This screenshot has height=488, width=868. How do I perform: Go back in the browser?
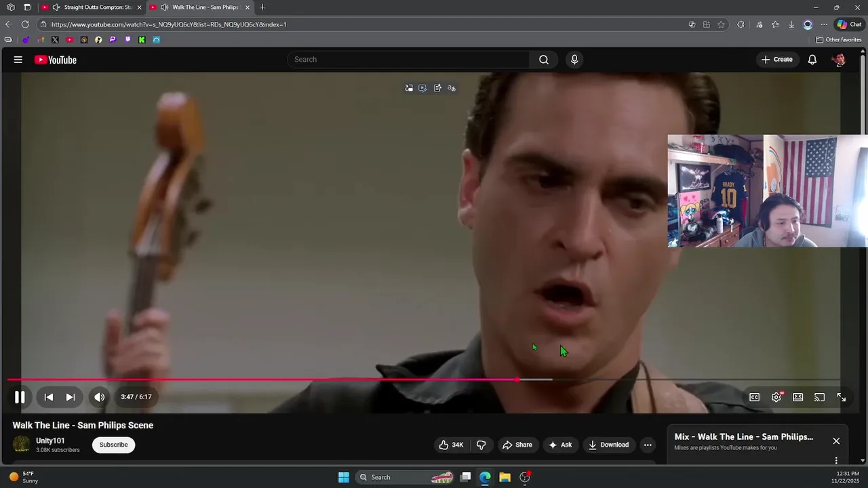9,24
